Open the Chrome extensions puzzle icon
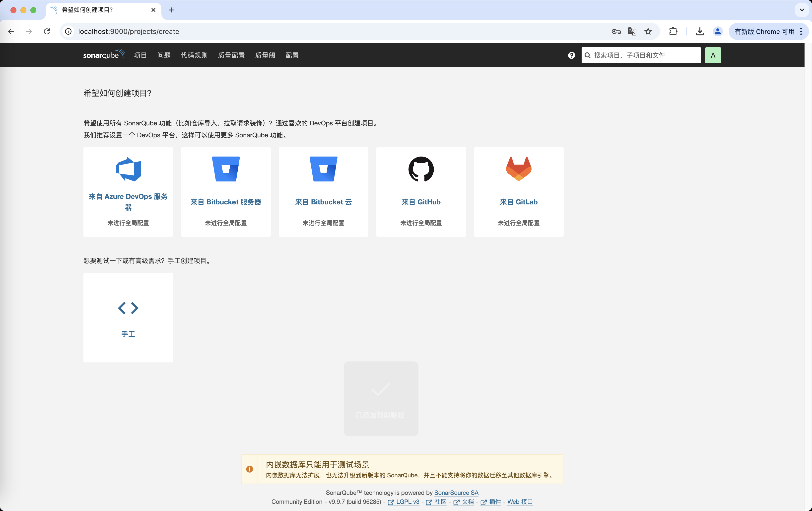Viewport: 812px width, 511px height. coord(673,31)
